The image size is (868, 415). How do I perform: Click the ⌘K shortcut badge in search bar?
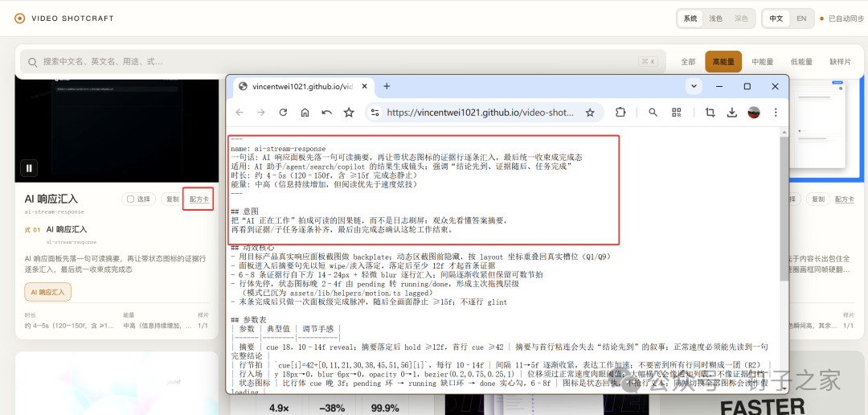647,61
